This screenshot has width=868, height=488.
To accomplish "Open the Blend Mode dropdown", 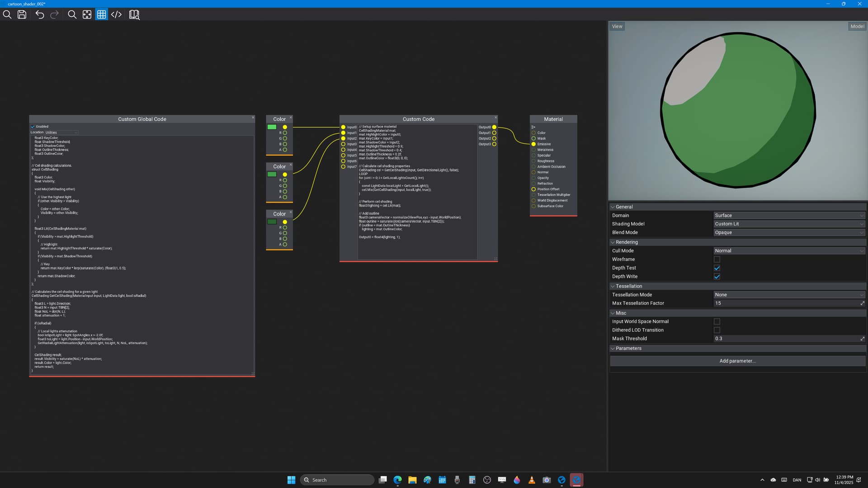I will coord(788,233).
